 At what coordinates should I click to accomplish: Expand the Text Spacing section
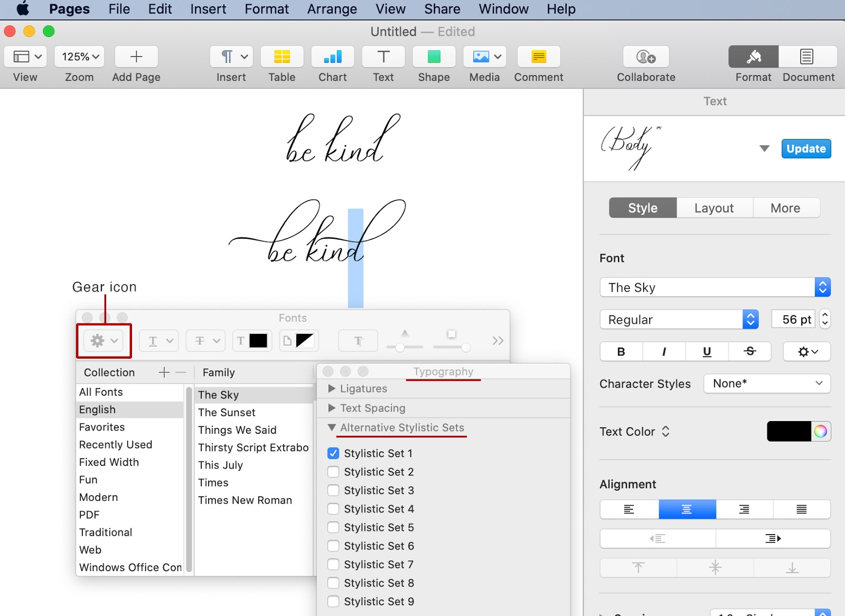click(332, 408)
